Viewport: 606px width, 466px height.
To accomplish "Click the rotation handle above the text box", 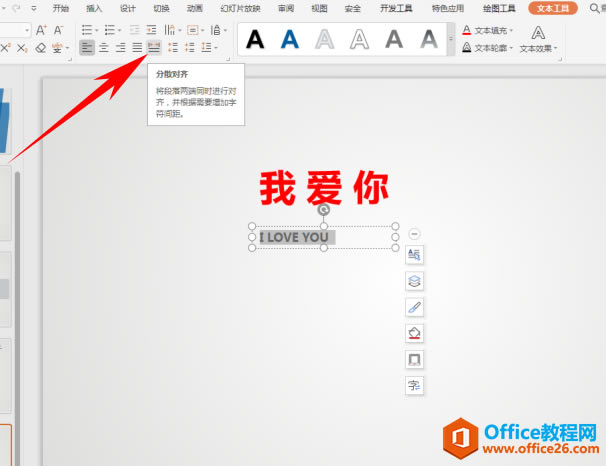I will 323,210.
